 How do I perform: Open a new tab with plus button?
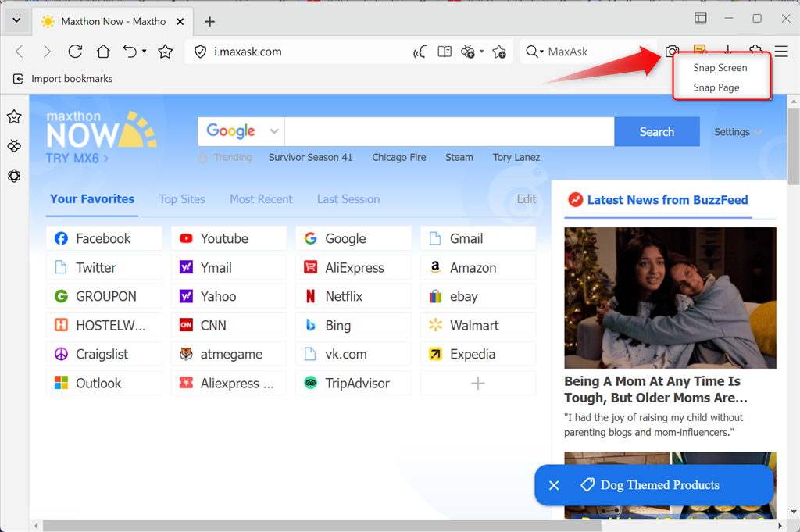(209, 21)
